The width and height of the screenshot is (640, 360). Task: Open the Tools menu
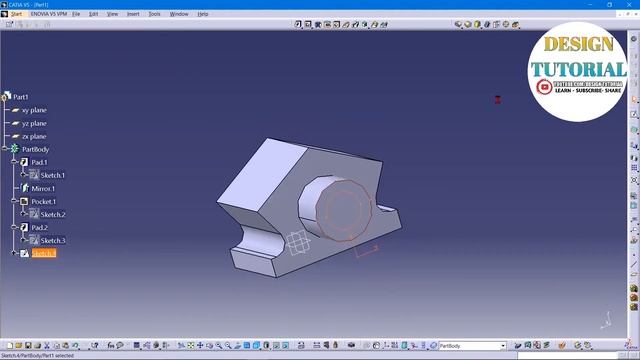click(154, 14)
